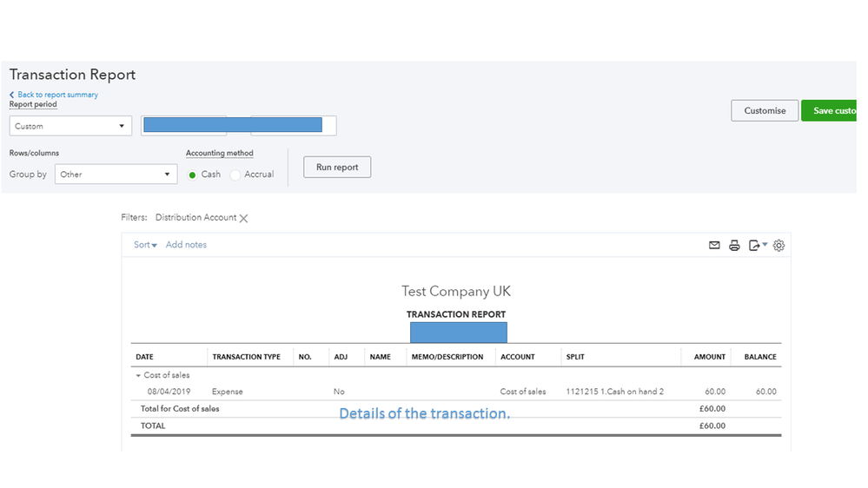Open report settings gear icon
The width and height of the screenshot is (868, 488).
click(x=779, y=246)
